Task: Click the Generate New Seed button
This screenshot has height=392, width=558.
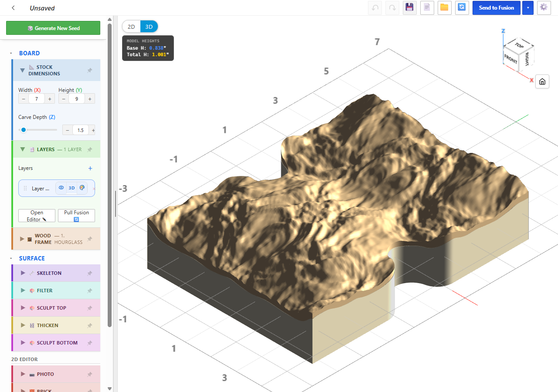Action: pos(53,28)
